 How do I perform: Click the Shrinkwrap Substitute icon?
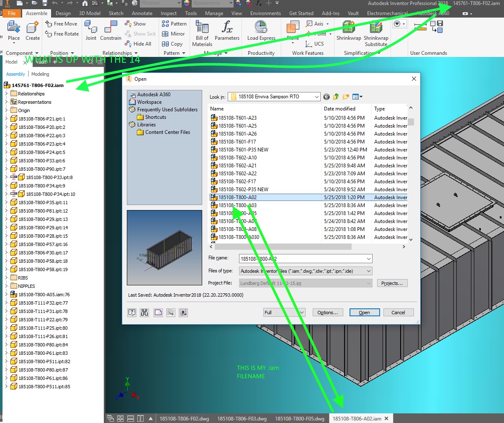tap(376, 33)
